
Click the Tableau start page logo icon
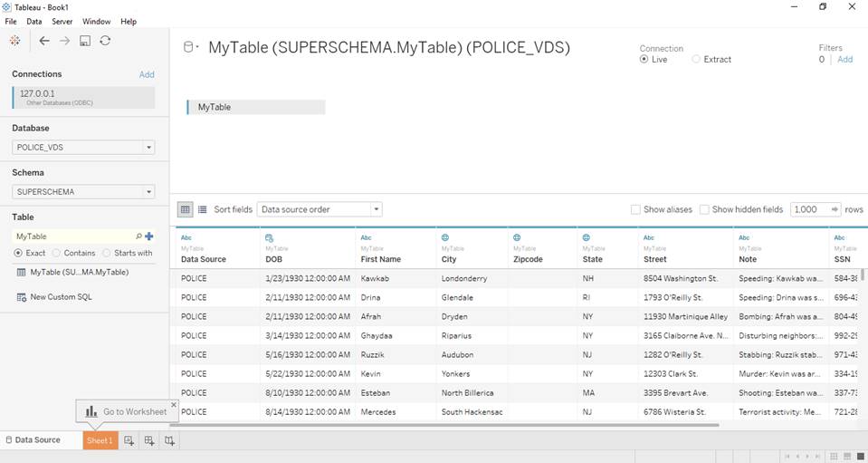click(x=15, y=41)
